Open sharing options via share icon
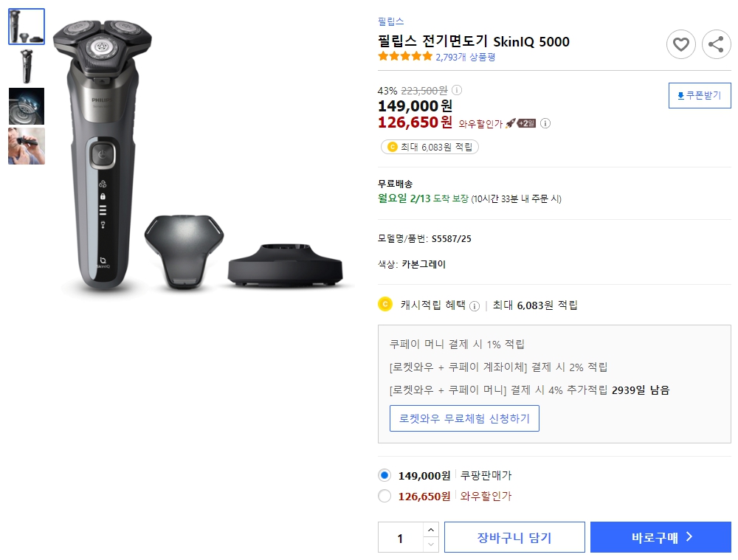The height and width of the screenshot is (560, 738). (x=716, y=44)
